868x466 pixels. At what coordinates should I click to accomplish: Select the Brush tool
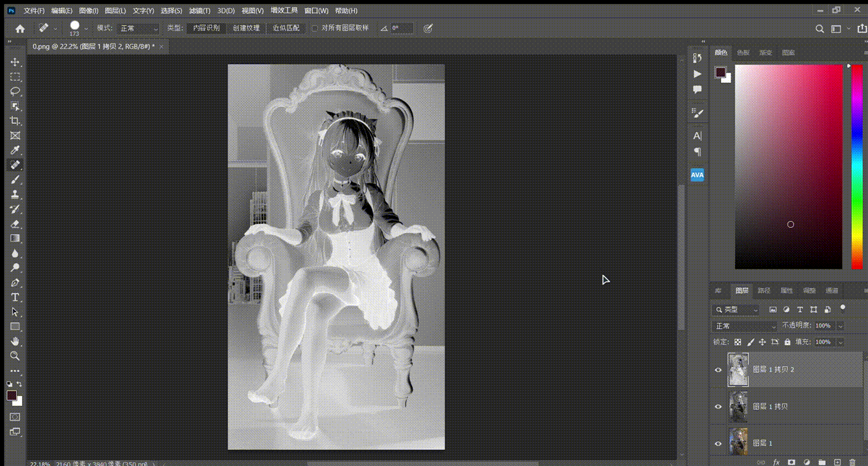[15, 180]
